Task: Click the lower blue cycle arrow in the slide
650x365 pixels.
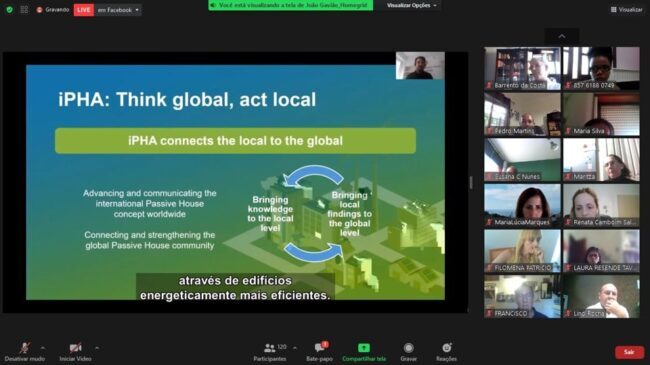Action: [314, 252]
